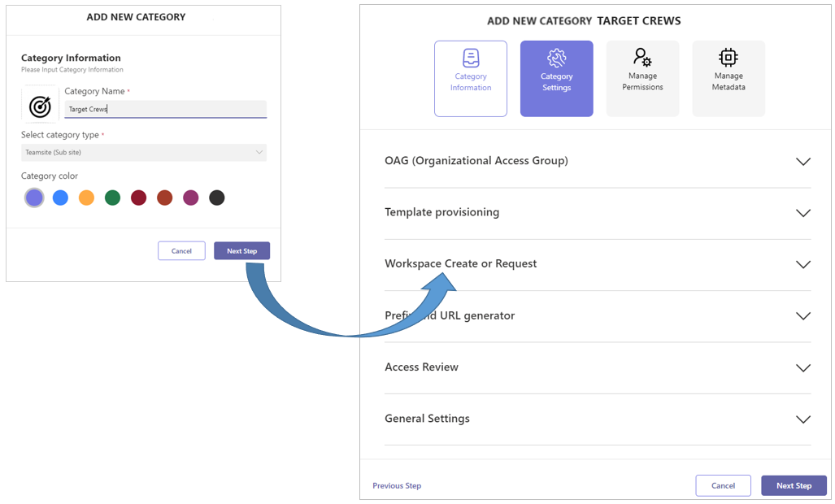Select the Category Settings gear icon
Screen dimensions: 835x504
click(x=556, y=58)
